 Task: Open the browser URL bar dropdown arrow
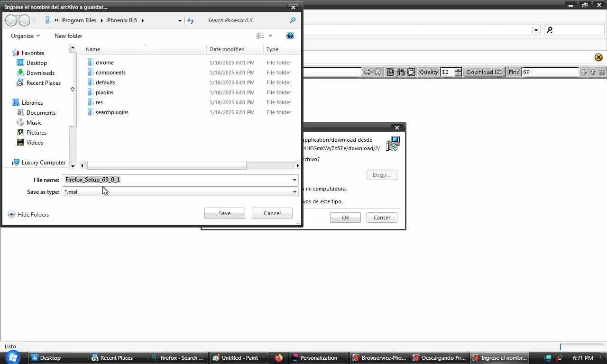pos(536,30)
